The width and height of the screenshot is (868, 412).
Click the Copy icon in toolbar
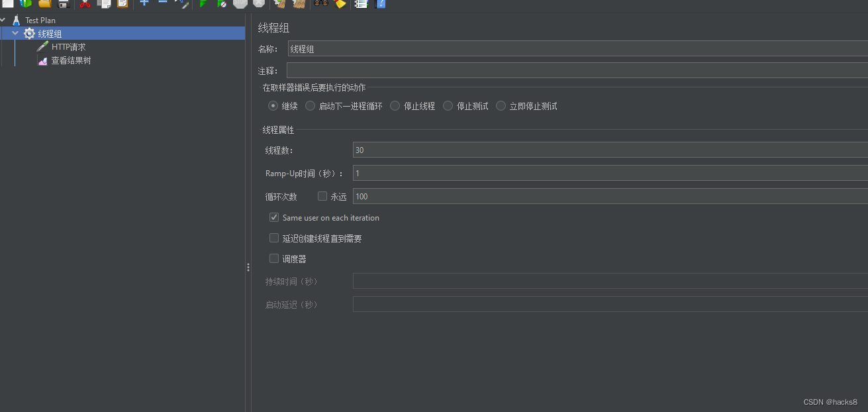(104, 3)
